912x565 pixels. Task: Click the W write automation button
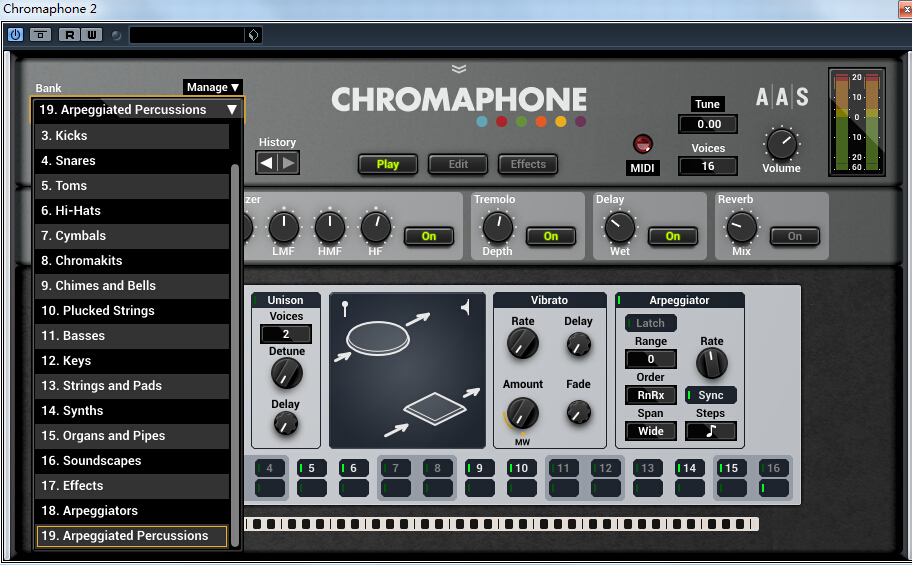coord(92,35)
